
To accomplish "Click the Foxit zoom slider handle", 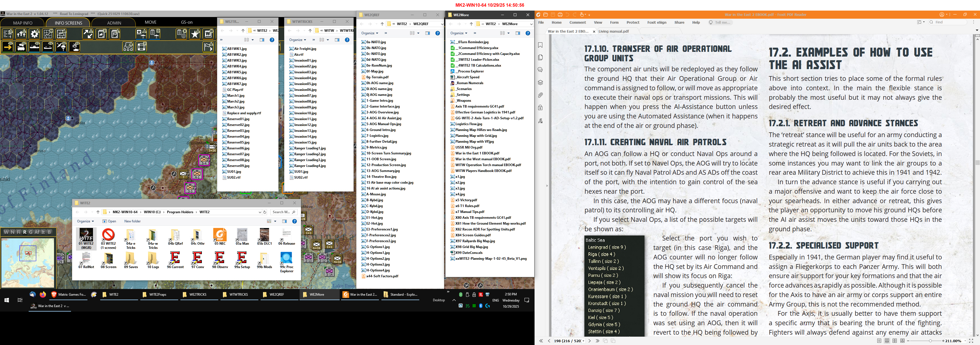I will click(x=930, y=341).
